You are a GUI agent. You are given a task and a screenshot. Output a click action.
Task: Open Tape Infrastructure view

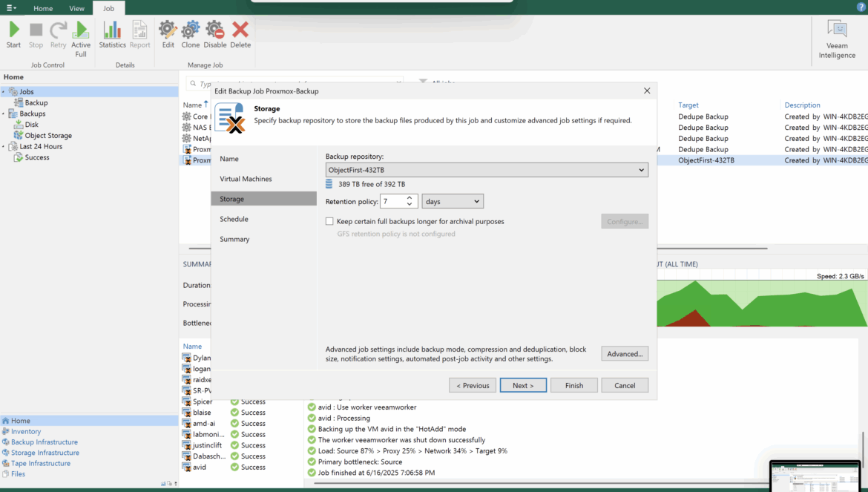[x=40, y=463]
